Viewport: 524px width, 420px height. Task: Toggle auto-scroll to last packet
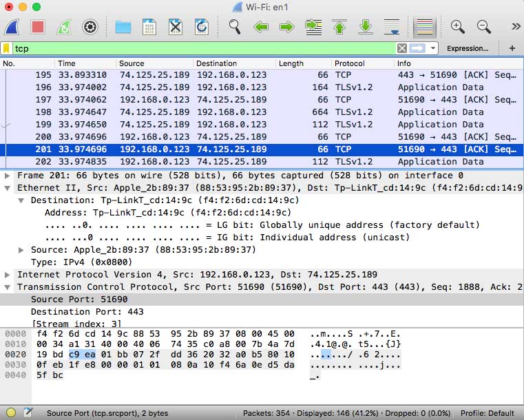[x=392, y=27]
